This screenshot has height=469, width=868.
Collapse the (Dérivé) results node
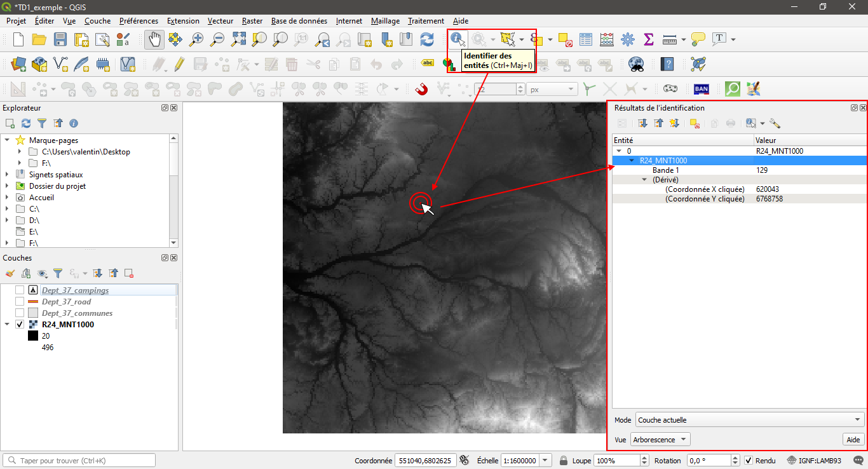644,180
